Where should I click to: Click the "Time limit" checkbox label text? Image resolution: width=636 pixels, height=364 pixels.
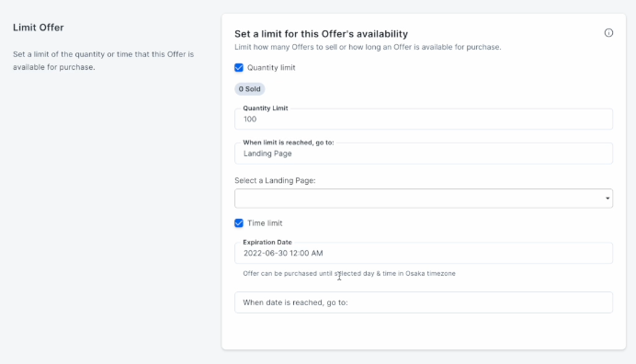(x=265, y=223)
